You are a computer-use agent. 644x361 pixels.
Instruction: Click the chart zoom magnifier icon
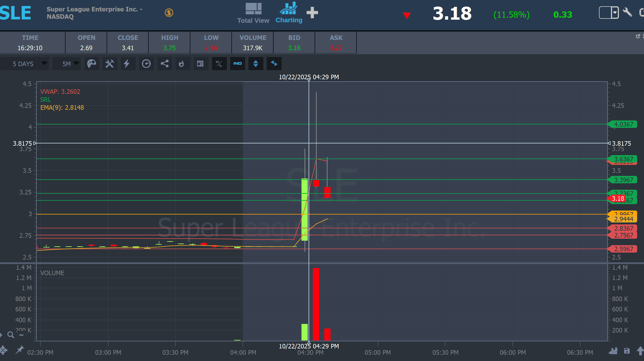tap(11, 335)
